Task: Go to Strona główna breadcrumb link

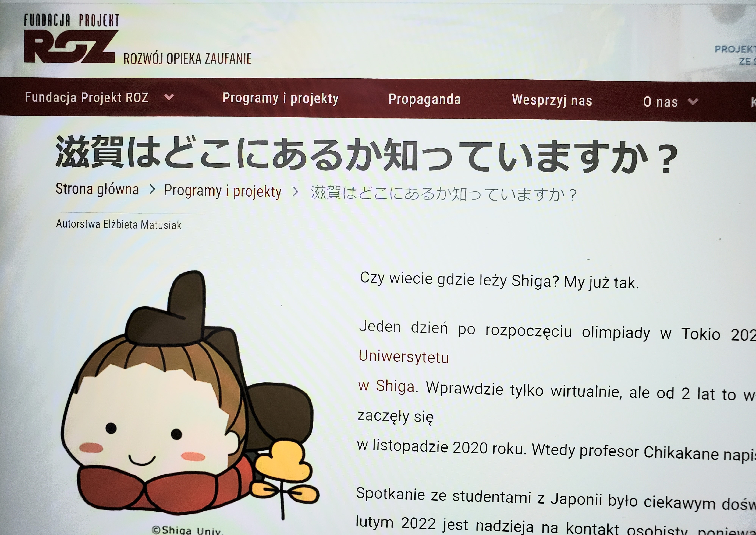Action: point(97,189)
